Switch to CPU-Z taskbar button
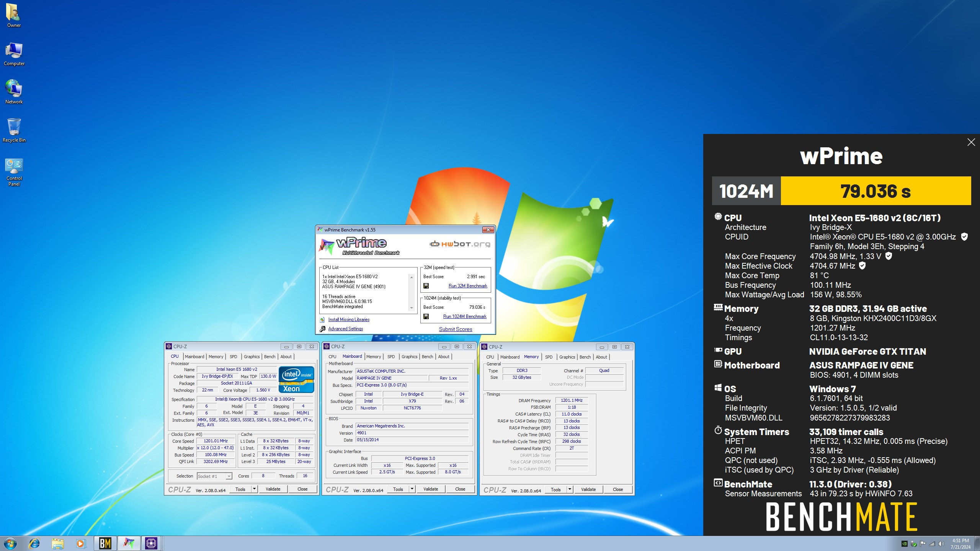The image size is (980, 551). [x=152, y=543]
